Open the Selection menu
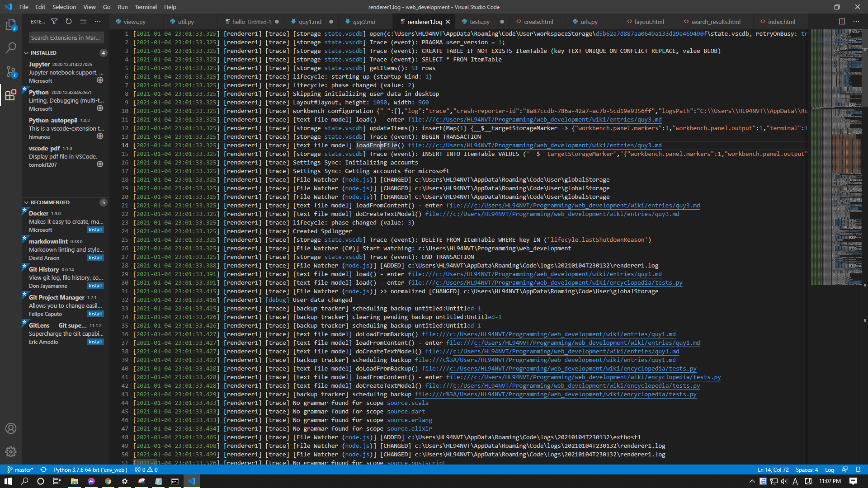868x488 pixels. pyautogui.click(x=64, y=7)
